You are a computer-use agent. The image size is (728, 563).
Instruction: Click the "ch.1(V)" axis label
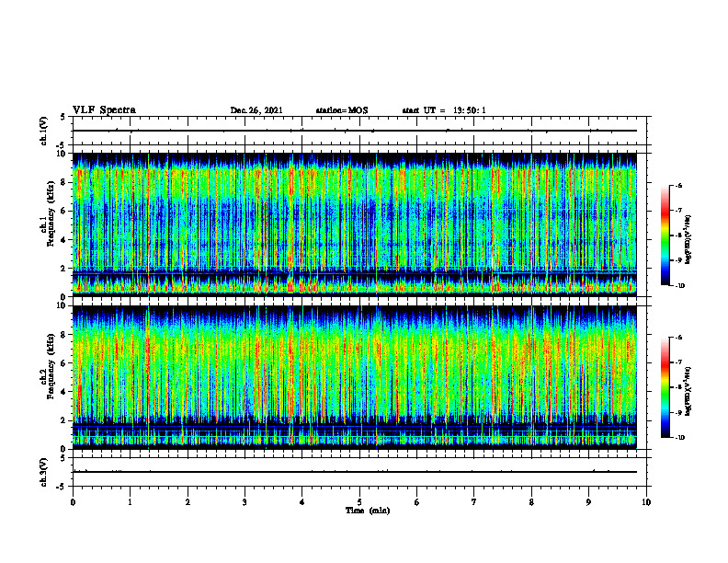click(x=43, y=131)
